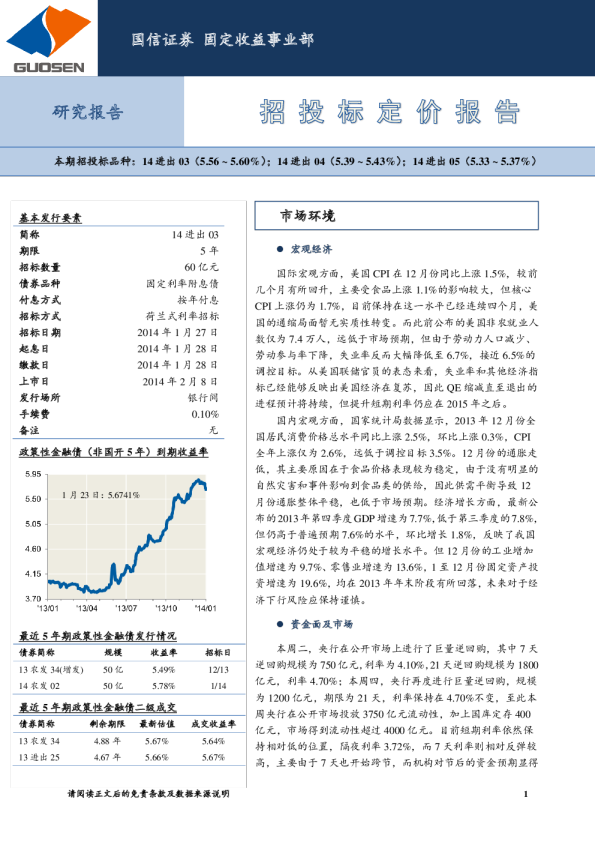This screenshot has width=595, height=842.
Task: Click the 5.95 y-axis label on chart
Action: [33, 474]
